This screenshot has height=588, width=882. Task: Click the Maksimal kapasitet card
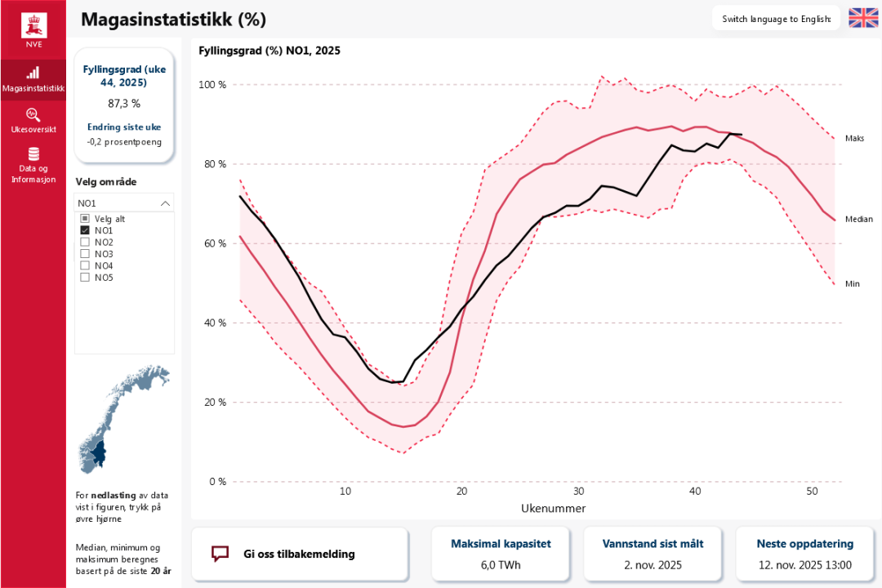click(501, 554)
